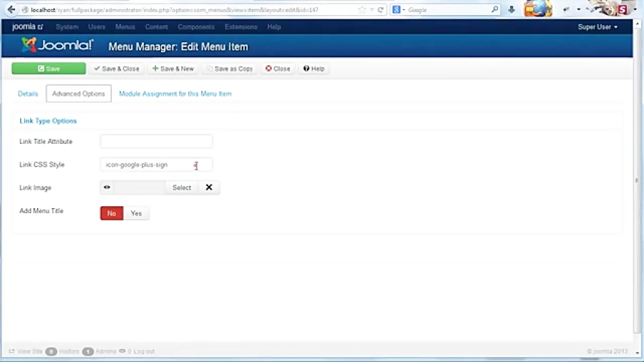Viewport: 644px width, 362px height.
Task: Click the page scrollbar up arrow
Action: pos(638,24)
